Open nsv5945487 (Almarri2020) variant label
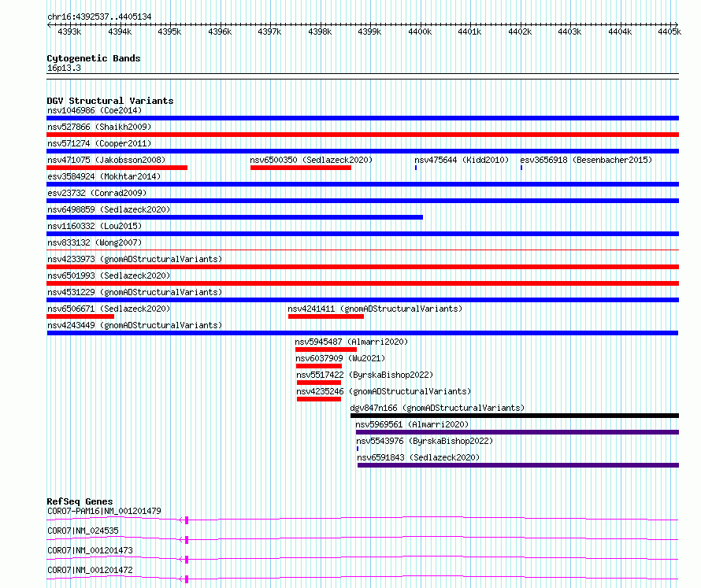 (x=351, y=342)
